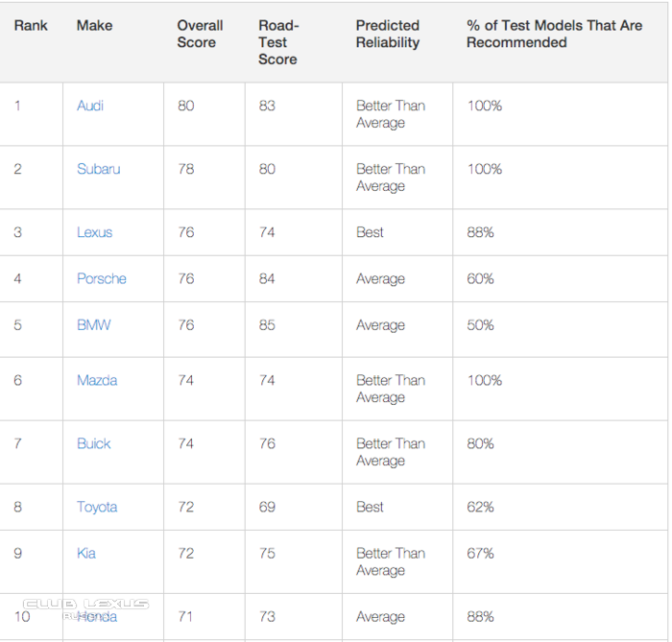Screen dimensions: 672x642
Task: Click the Predicted Reliability column header
Action: [388, 34]
